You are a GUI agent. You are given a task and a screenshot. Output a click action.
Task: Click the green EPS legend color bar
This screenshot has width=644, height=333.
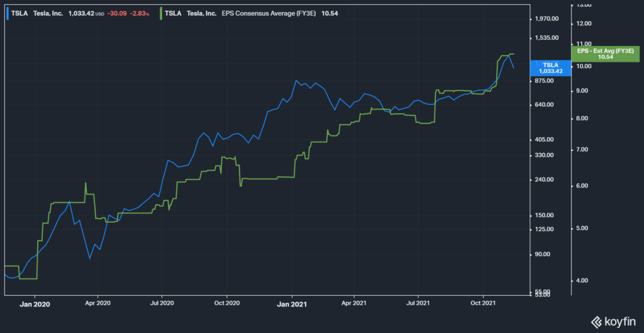coord(162,13)
